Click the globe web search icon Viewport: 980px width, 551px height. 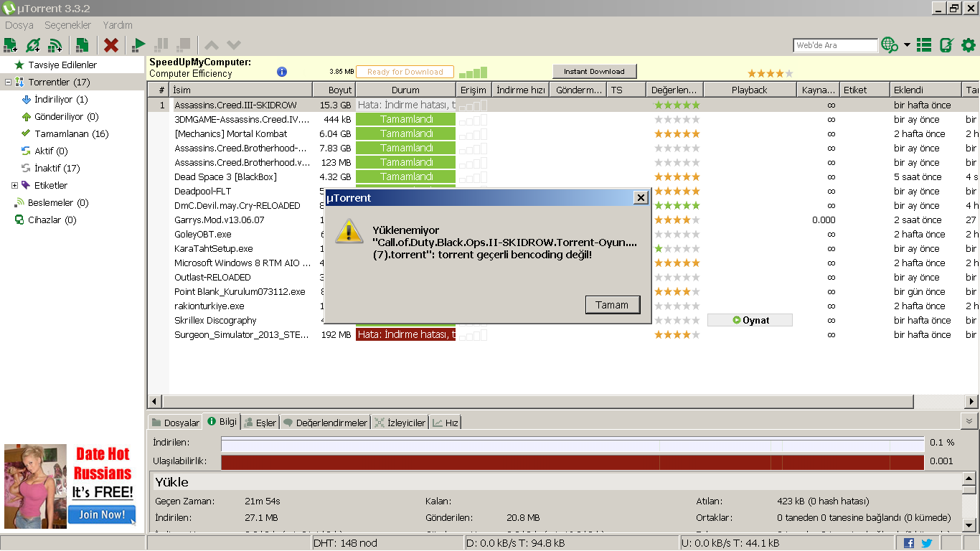point(890,45)
